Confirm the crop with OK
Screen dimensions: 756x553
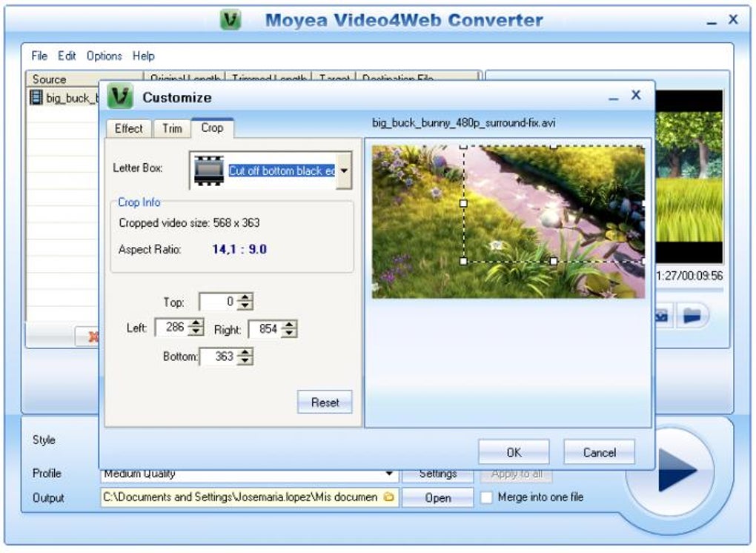514,451
